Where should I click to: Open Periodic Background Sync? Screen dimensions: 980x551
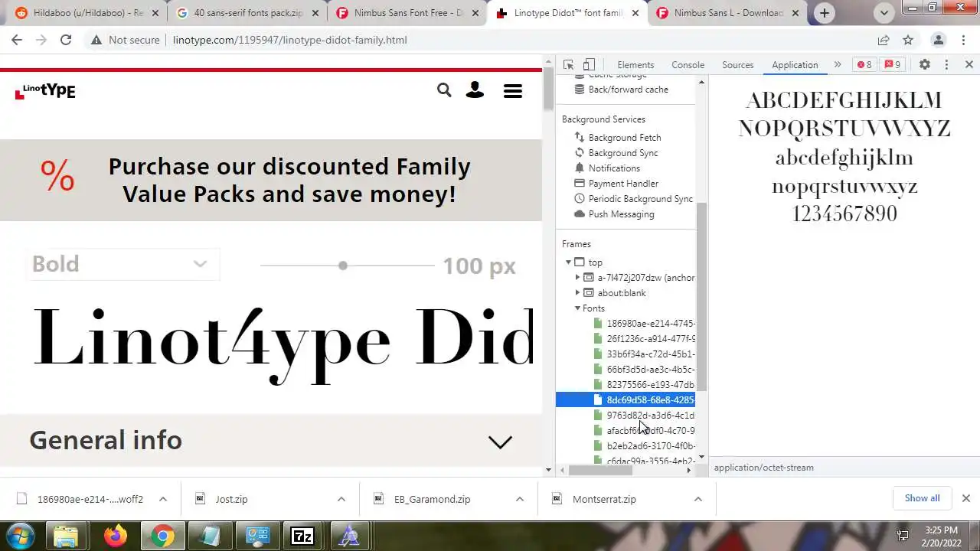tap(640, 199)
